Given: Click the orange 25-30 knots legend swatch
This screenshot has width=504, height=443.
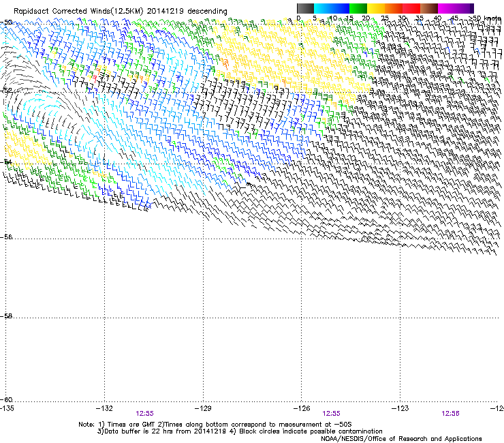Looking at the screenshot, I should [394, 8].
